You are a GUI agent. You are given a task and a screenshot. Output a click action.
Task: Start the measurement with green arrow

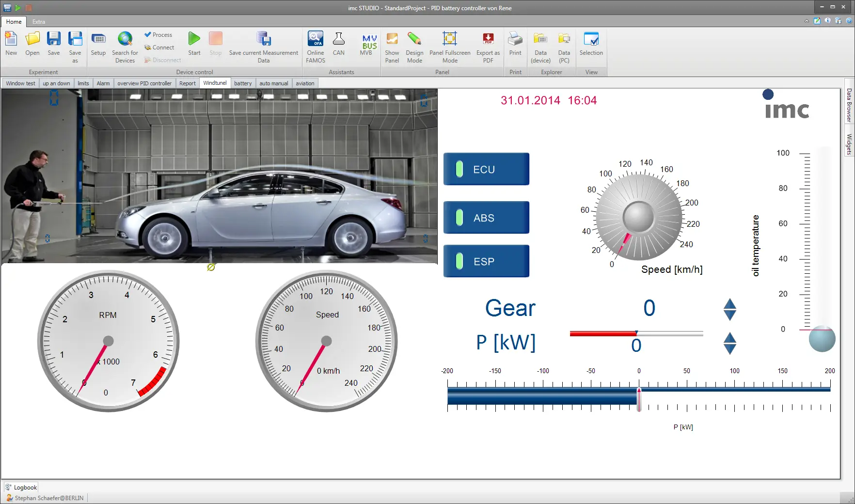pyautogui.click(x=194, y=44)
